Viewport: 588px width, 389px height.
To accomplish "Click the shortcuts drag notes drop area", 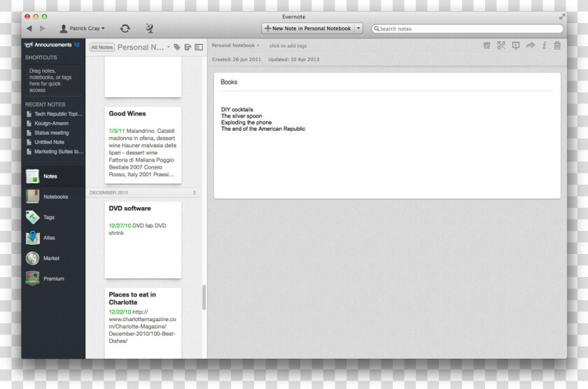I will tap(52, 80).
